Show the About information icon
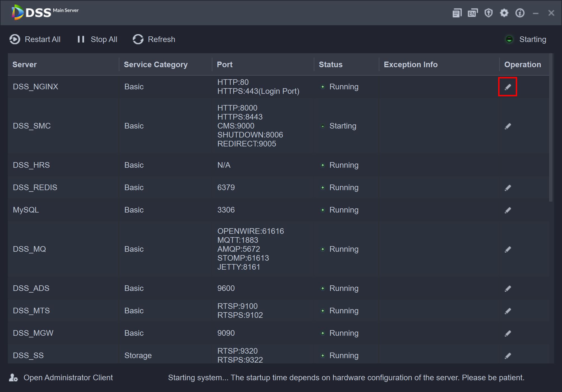The width and height of the screenshot is (562, 392). [x=520, y=13]
